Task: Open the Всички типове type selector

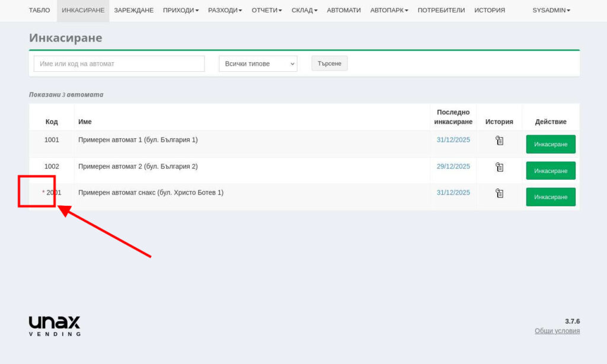Action: (258, 64)
